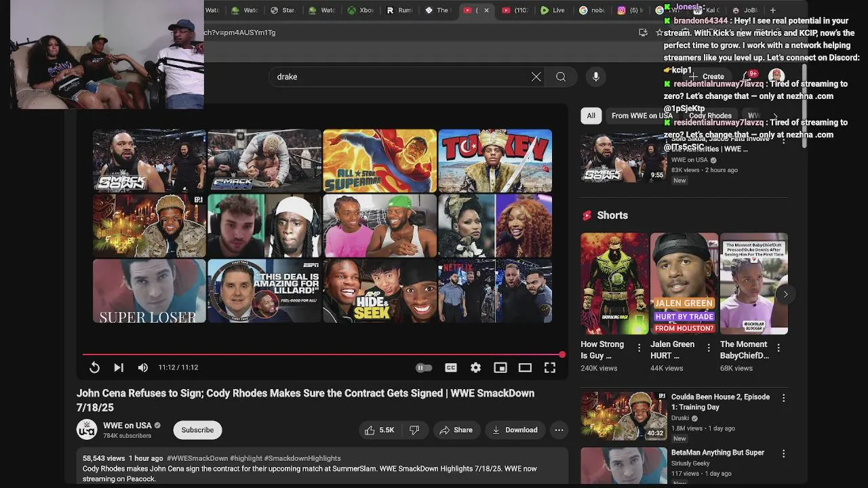The image size is (868, 488).
Task: Replay the finished WWE video
Action: pos(94,367)
